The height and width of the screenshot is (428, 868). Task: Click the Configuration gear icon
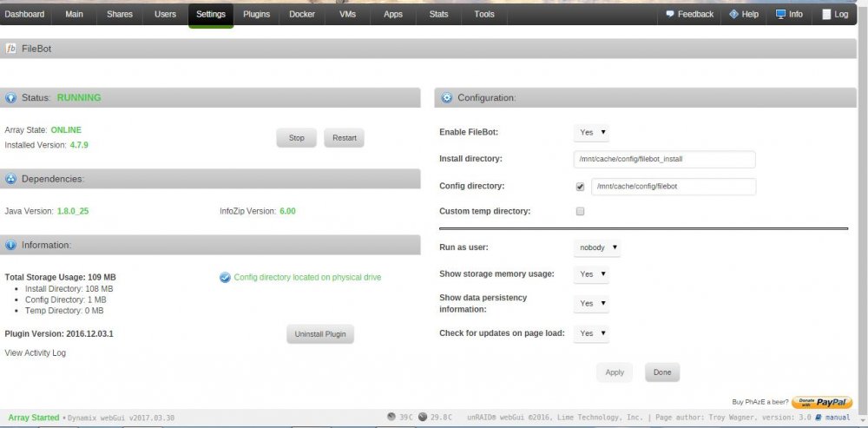[446, 98]
